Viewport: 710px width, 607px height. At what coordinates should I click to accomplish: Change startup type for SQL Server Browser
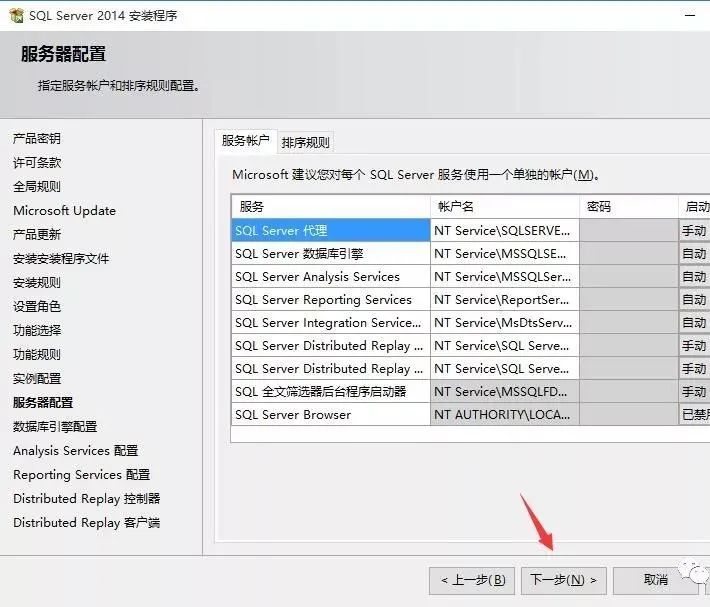click(695, 415)
